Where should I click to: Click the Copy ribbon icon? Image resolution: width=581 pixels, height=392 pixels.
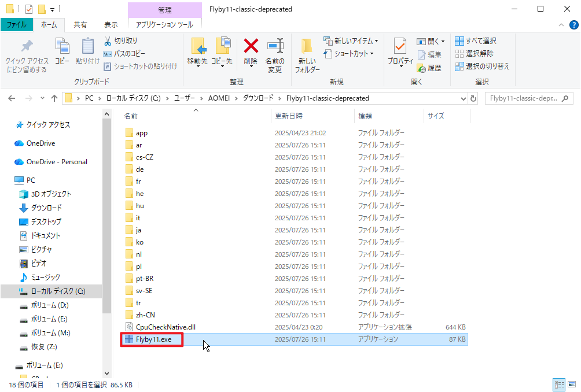pyautogui.click(x=62, y=47)
